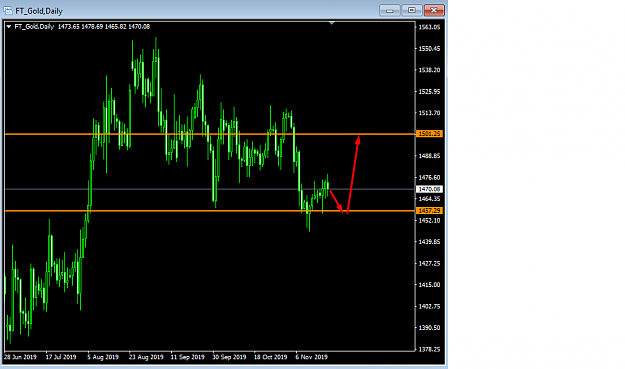Click the 30 Sep 2019 date label
Image resolution: width=625 pixels, height=369 pixels.
(229, 357)
